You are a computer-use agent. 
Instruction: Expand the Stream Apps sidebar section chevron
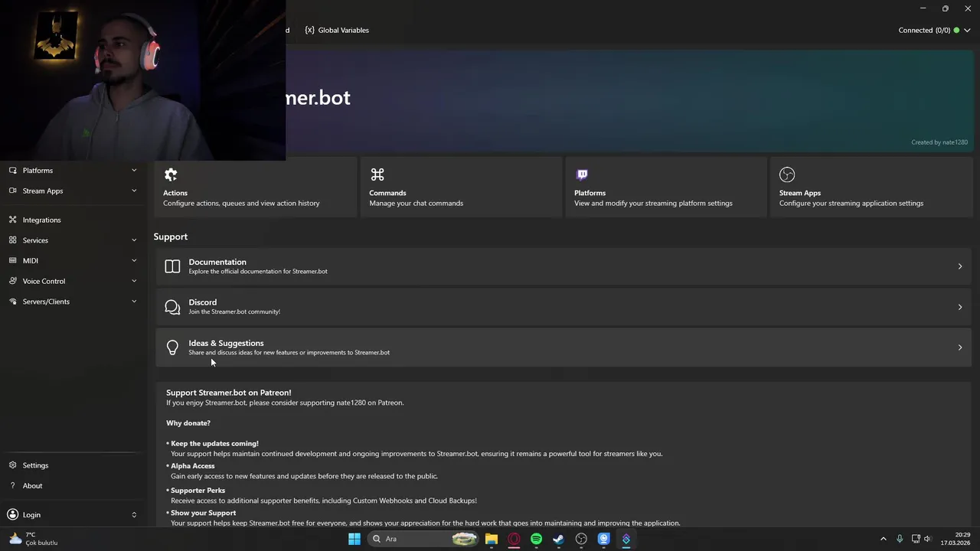coord(134,191)
